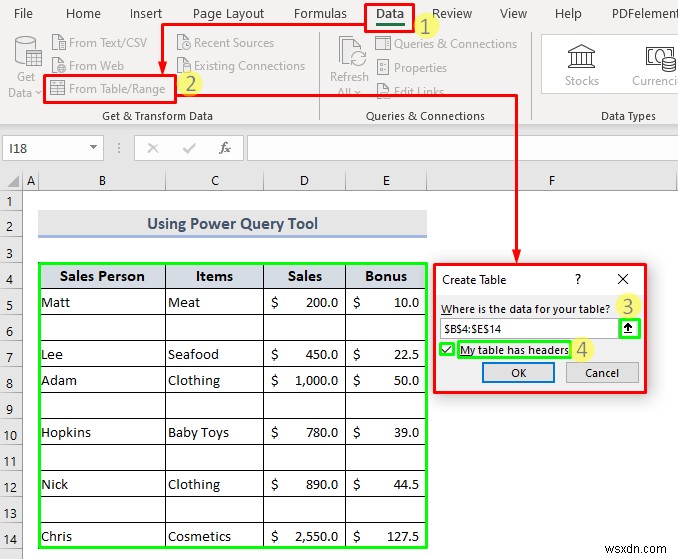The height and width of the screenshot is (559, 678).
Task: Open the Get Data database icon
Action: 28,52
